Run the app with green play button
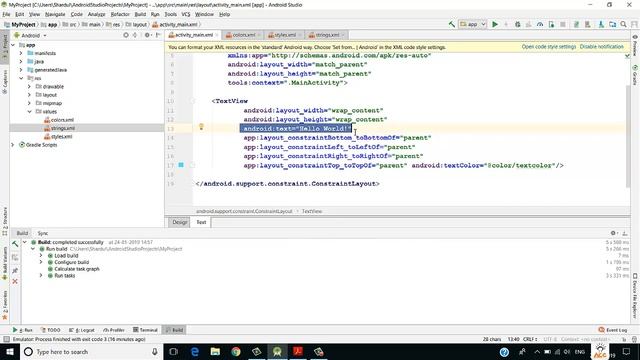This screenshot has height=360, width=640. (495, 24)
